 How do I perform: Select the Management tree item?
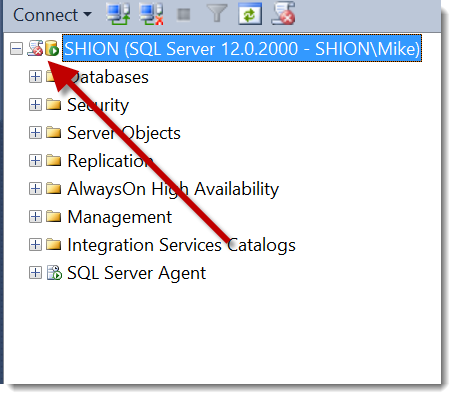119,217
